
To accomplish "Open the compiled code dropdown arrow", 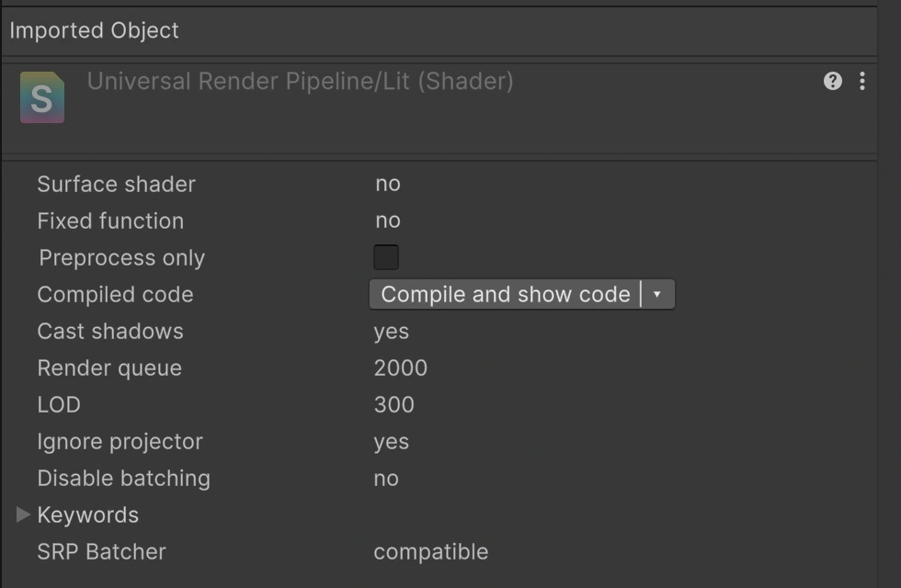I will [657, 295].
